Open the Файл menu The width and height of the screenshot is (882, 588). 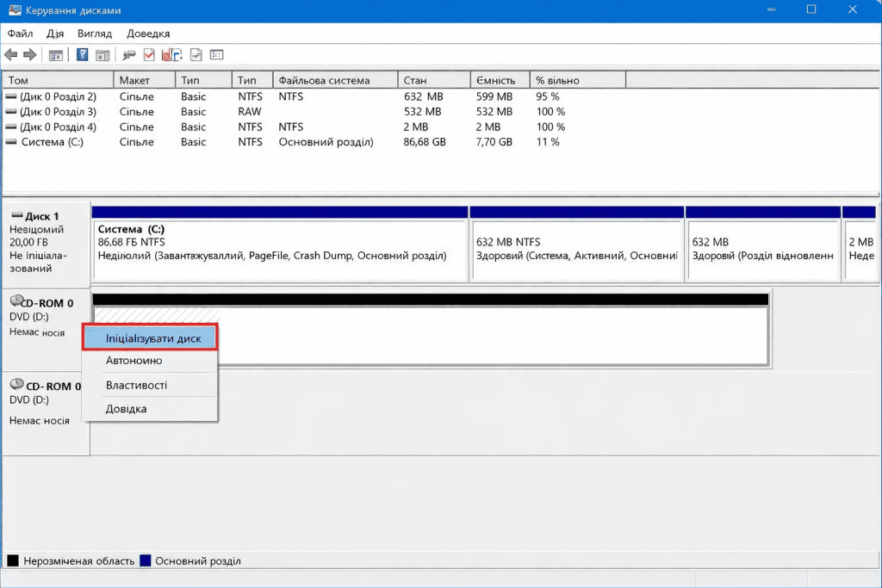tap(20, 34)
